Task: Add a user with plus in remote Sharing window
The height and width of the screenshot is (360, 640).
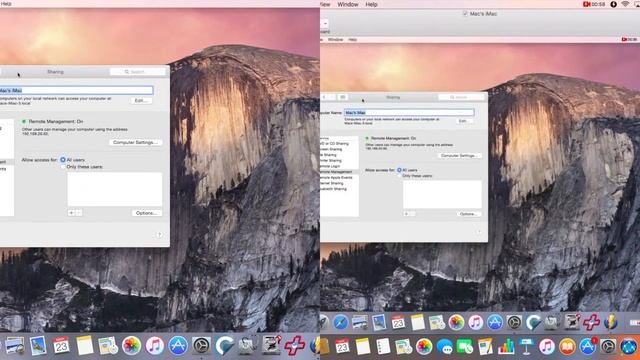Action: tap(406, 214)
